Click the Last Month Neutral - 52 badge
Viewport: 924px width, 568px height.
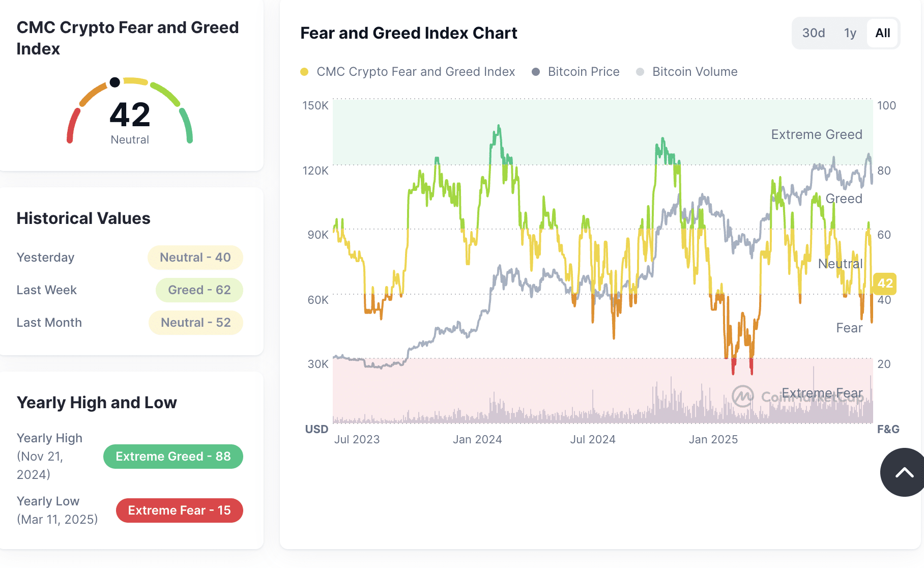click(x=196, y=323)
